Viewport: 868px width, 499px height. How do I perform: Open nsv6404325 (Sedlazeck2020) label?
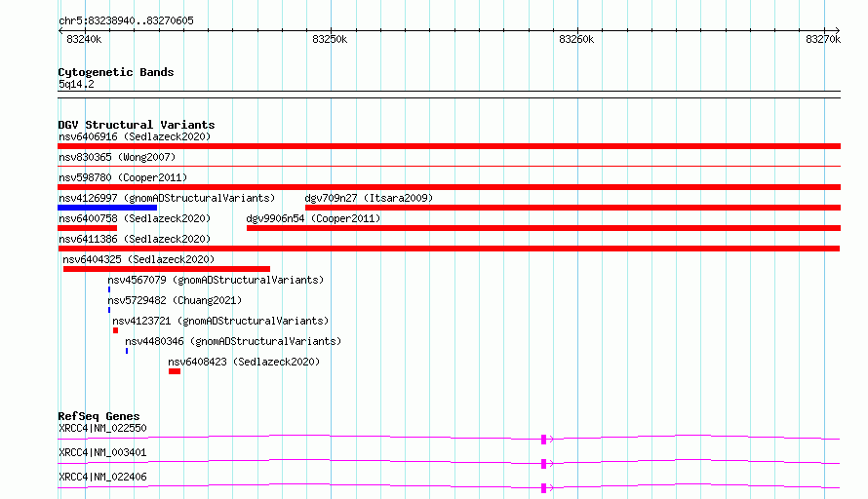pyautogui.click(x=138, y=259)
